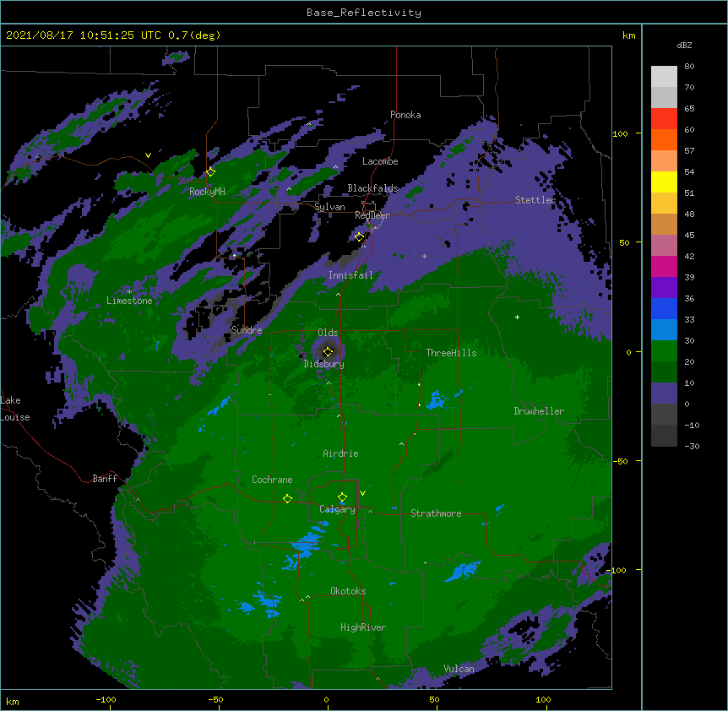
Task: Click the yellow marker beside Calgary label
Action: 342,497
